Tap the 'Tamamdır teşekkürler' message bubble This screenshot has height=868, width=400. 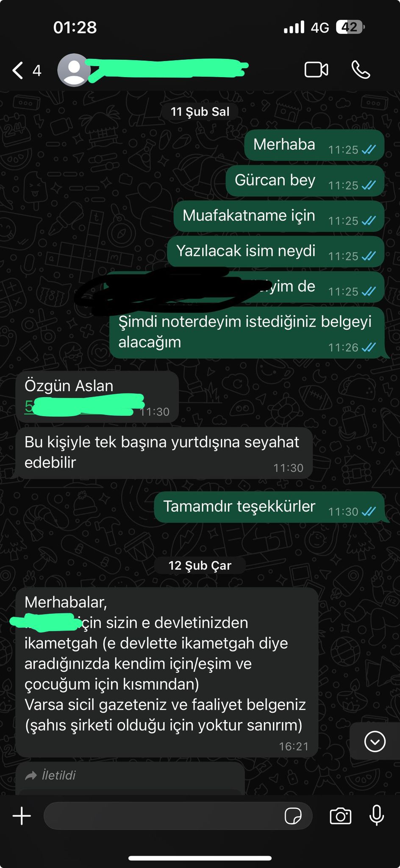[269, 507]
